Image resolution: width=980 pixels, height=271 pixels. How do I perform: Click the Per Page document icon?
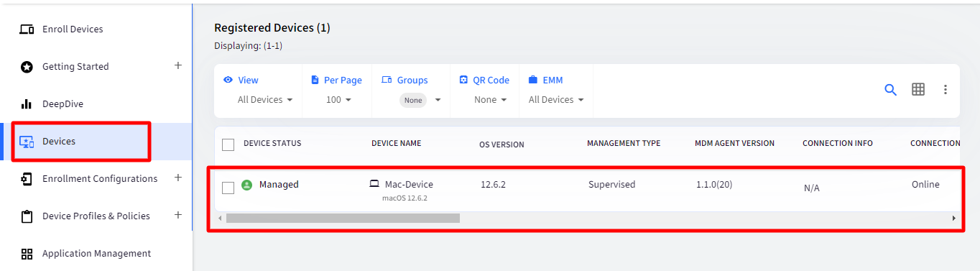tap(315, 80)
